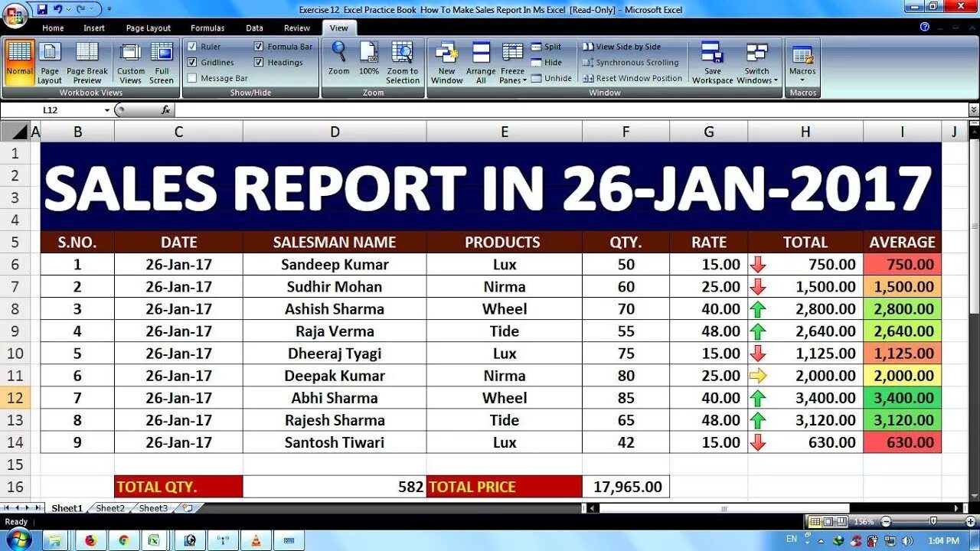
Task: Open Custom Views dialog
Action: pyautogui.click(x=131, y=62)
